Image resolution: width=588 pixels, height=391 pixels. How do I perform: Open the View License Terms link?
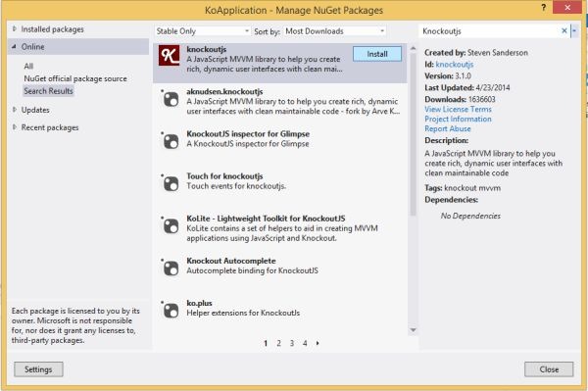(458, 109)
